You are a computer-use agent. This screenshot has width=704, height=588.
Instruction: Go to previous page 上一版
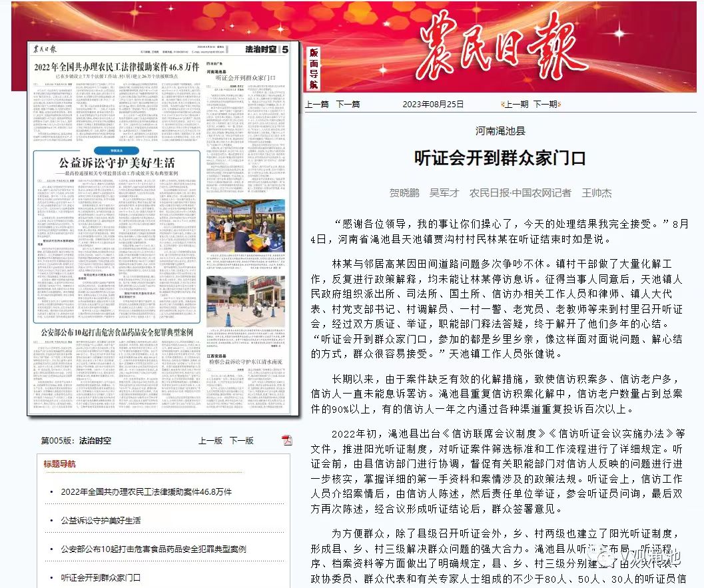pyautogui.click(x=210, y=440)
